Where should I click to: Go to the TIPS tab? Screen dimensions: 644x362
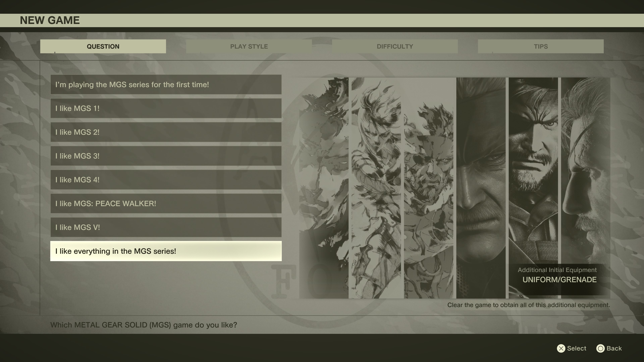click(541, 46)
